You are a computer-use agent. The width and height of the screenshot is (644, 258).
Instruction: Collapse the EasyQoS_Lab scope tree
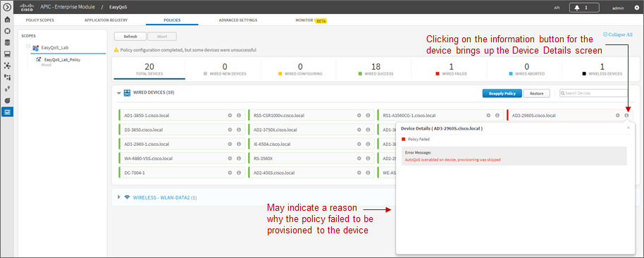pyautogui.click(x=28, y=46)
